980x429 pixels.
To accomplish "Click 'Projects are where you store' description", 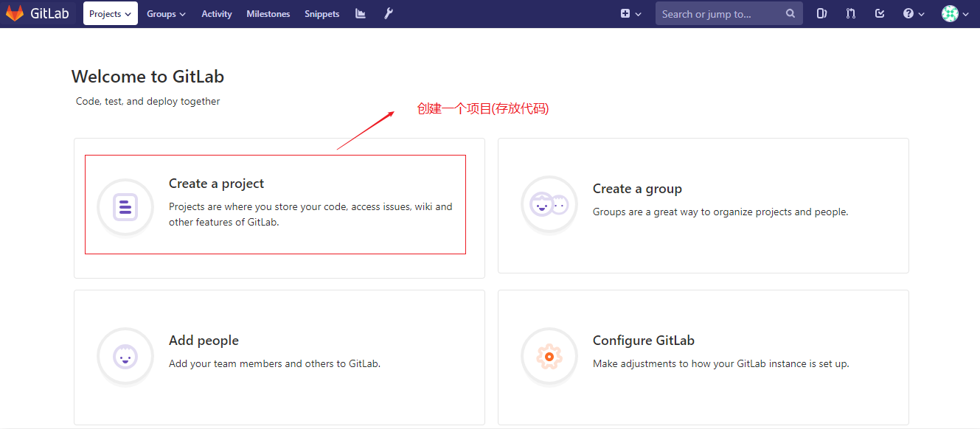I will coord(310,214).
